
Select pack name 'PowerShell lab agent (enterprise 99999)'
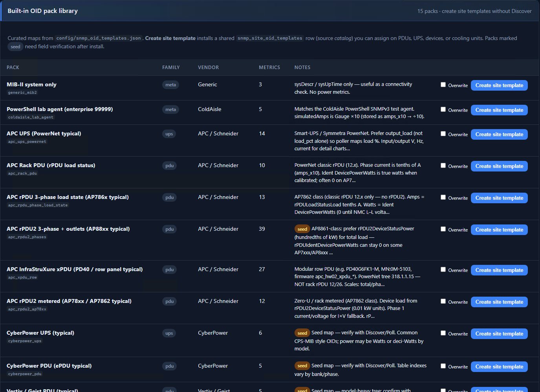click(60, 109)
